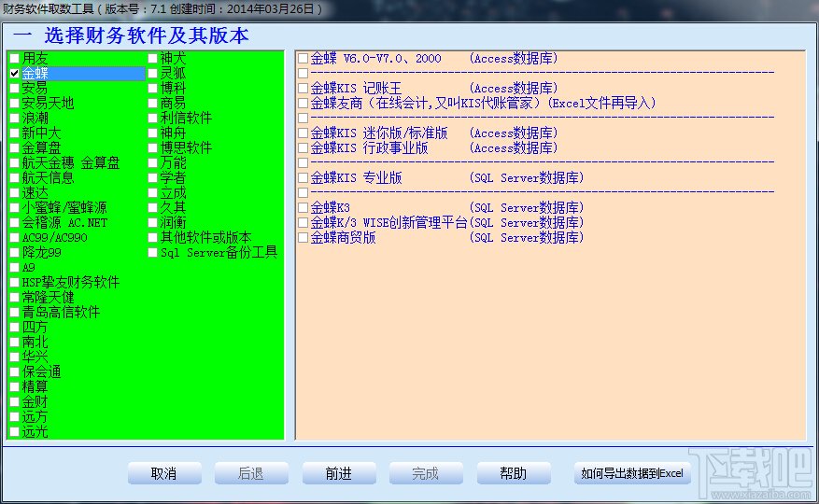This screenshot has height=504, width=819.
Task: Check the 远方 checkbox
Action: 15,417
